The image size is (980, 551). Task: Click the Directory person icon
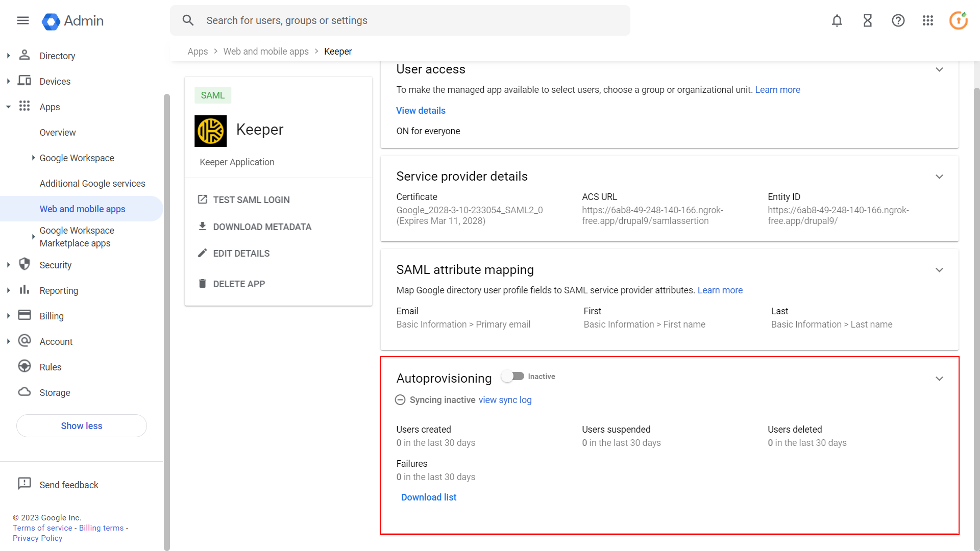(x=24, y=55)
